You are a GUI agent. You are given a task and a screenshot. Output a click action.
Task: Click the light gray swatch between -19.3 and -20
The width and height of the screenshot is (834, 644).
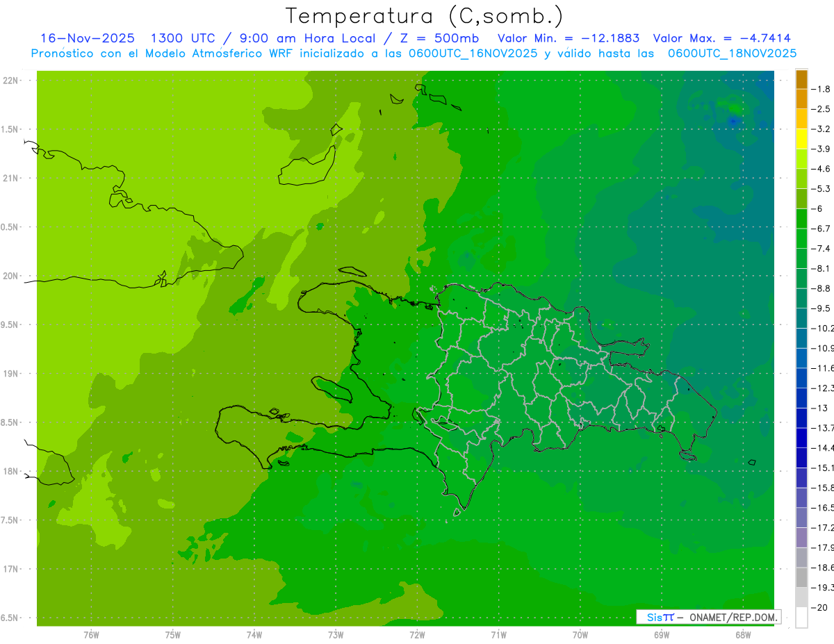[x=801, y=597]
